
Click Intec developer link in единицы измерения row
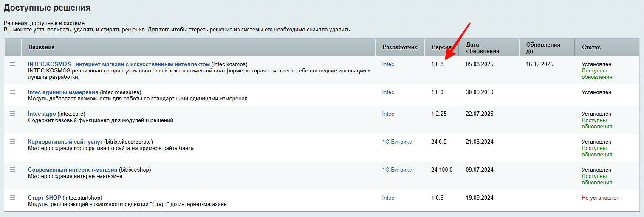click(388, 92)
